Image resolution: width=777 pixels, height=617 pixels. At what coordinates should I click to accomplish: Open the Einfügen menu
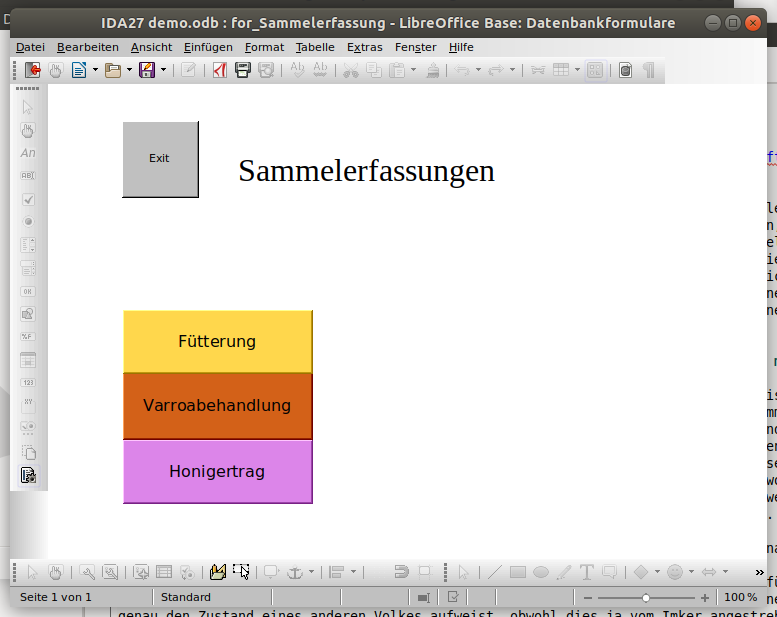(208, 47)
